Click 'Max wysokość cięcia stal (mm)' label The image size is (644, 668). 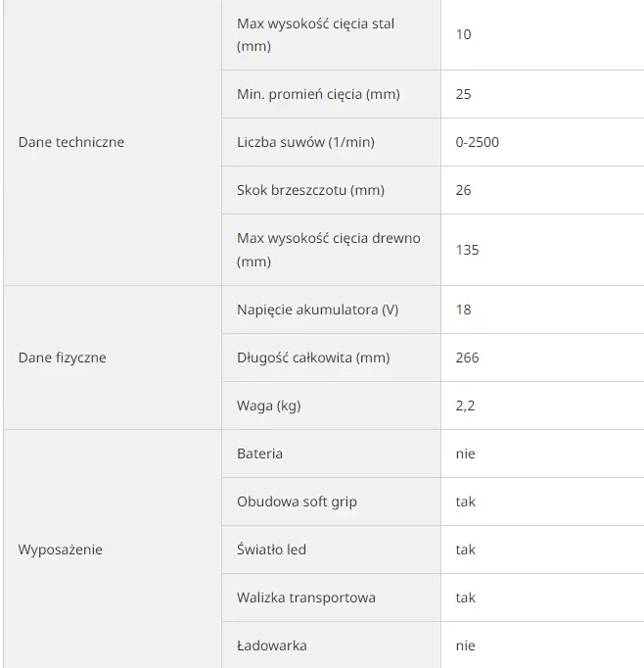pos(315,34)
